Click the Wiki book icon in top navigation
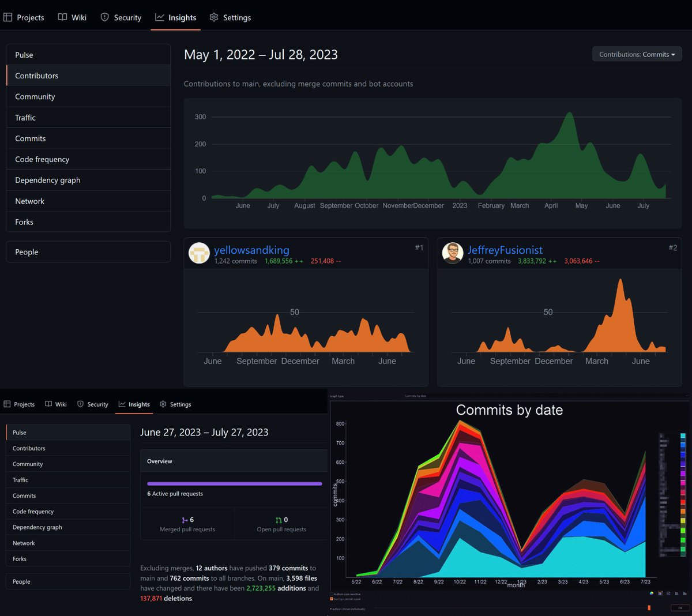The image size is (692, 616). pyautogui.click(x=62, y=17)
